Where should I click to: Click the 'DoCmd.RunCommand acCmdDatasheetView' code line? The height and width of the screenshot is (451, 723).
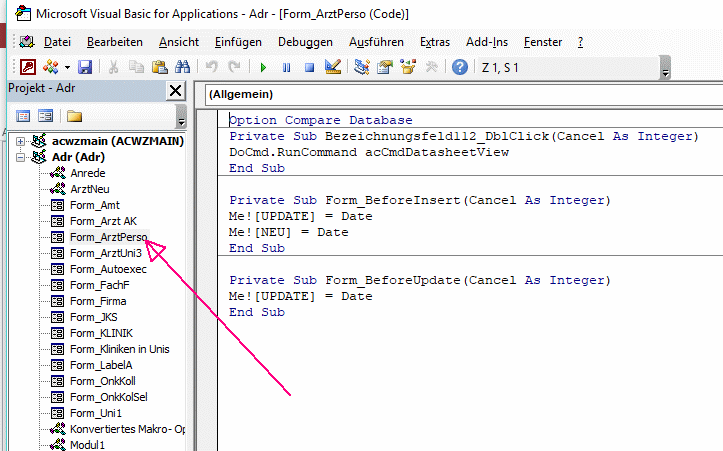(369, 152)
